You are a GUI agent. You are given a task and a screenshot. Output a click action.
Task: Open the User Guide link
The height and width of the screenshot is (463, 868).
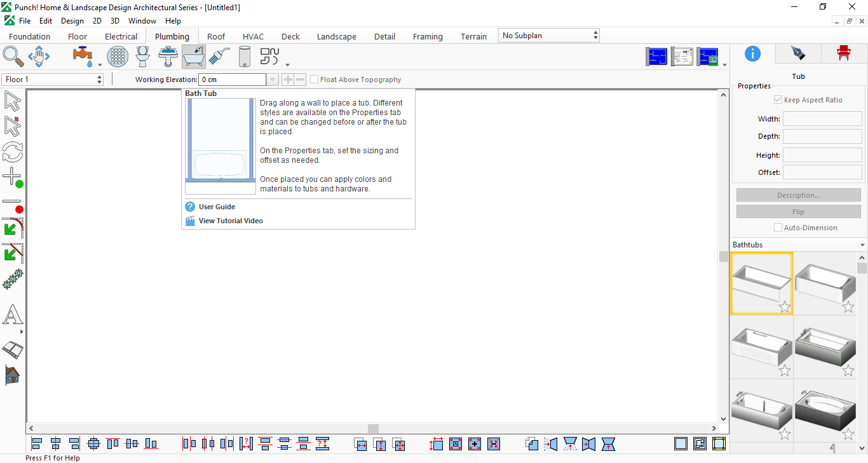217,207
